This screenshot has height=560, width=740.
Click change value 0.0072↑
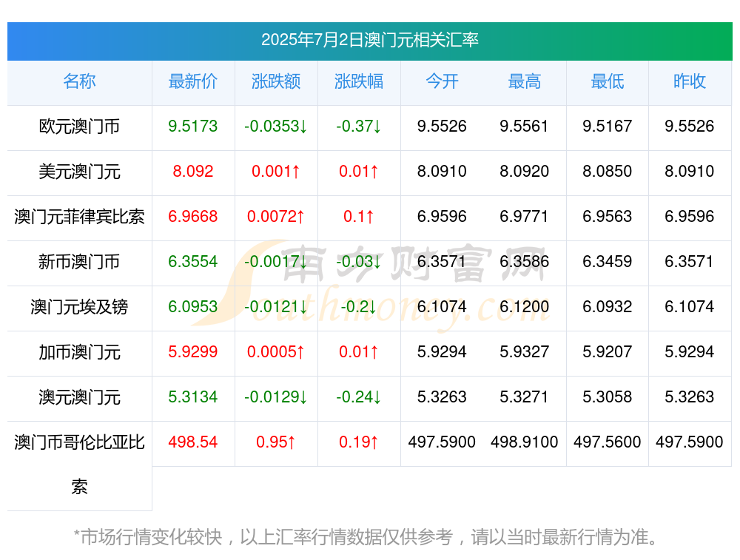(x=276, y=217)
